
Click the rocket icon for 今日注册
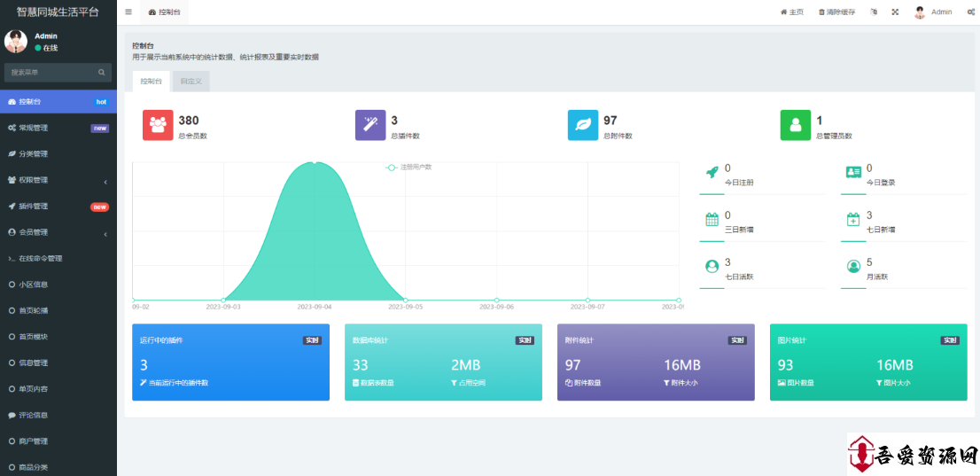(712, 172)
